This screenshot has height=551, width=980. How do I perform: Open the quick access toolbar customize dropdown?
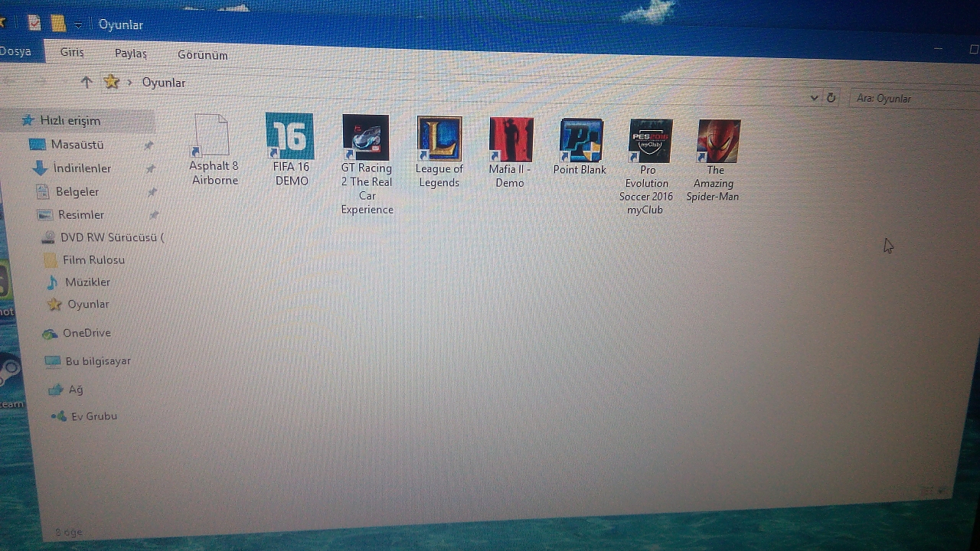click(x=78, y=25)
